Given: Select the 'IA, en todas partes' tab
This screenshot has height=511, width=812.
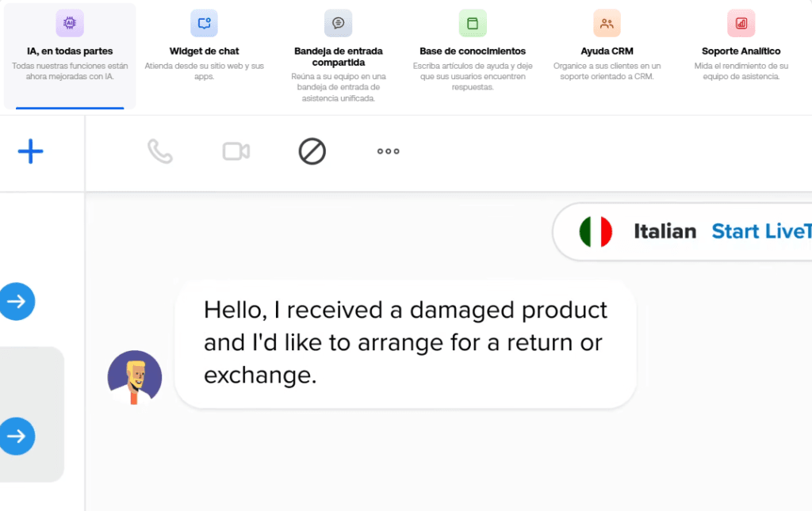Looking at the screenshot, I should 70,51.
